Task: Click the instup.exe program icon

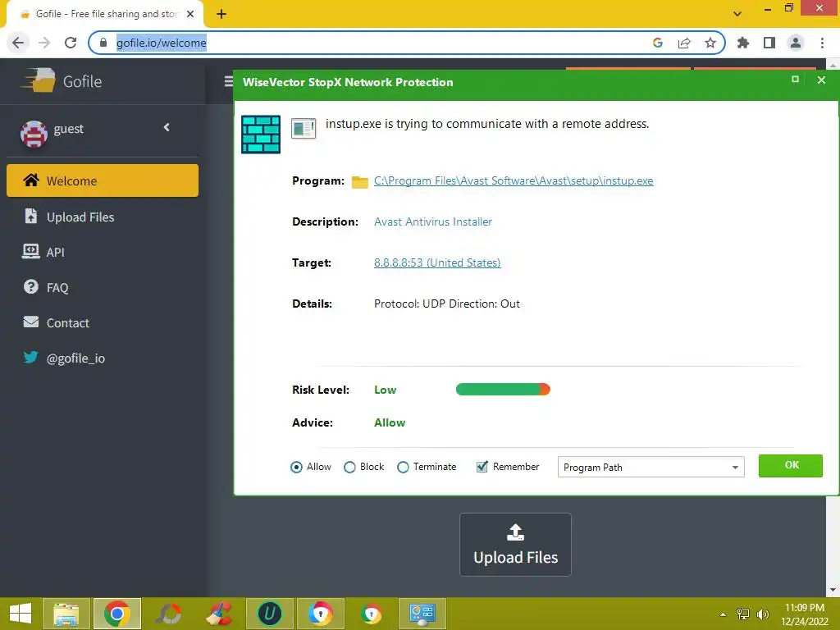Action: [304, 129]
